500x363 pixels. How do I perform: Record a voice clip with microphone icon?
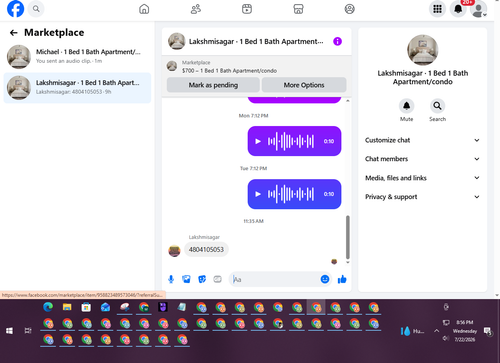tap(171, 279)
